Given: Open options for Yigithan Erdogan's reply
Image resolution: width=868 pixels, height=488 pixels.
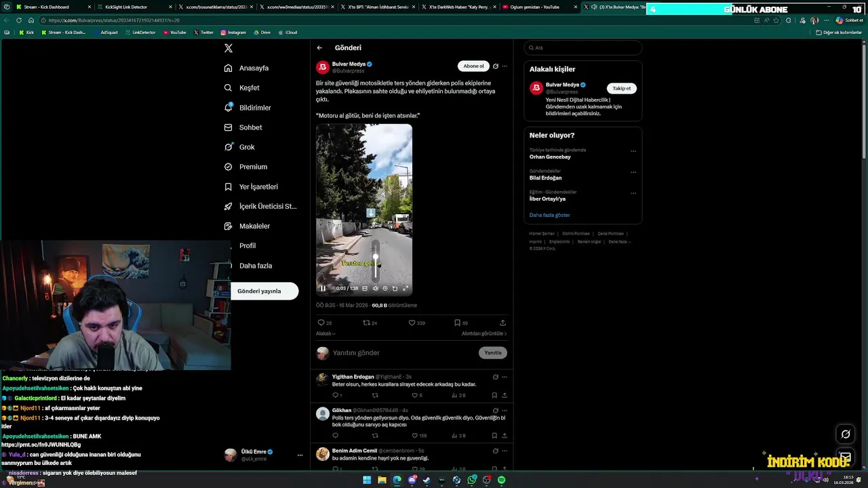Looking at the screenshot, I should click(x=505, y=377).
